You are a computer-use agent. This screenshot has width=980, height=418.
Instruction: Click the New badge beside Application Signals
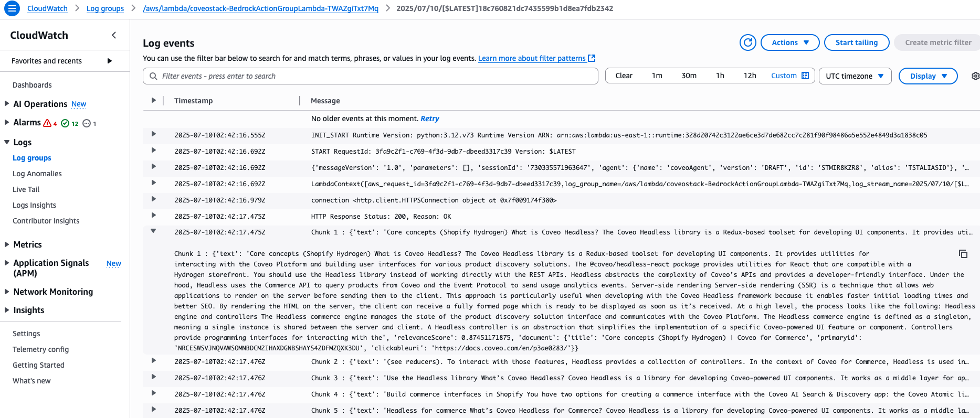pyautogui.click(x=114, y=263)
